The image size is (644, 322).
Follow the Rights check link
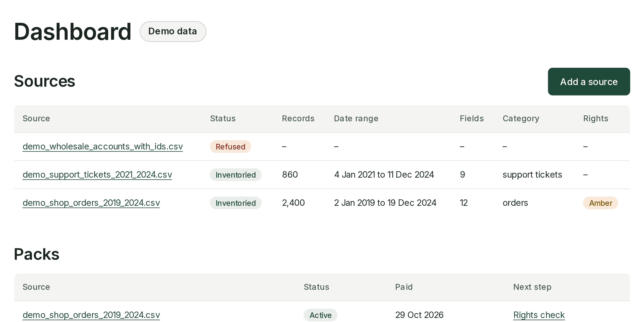pos(539,315)
